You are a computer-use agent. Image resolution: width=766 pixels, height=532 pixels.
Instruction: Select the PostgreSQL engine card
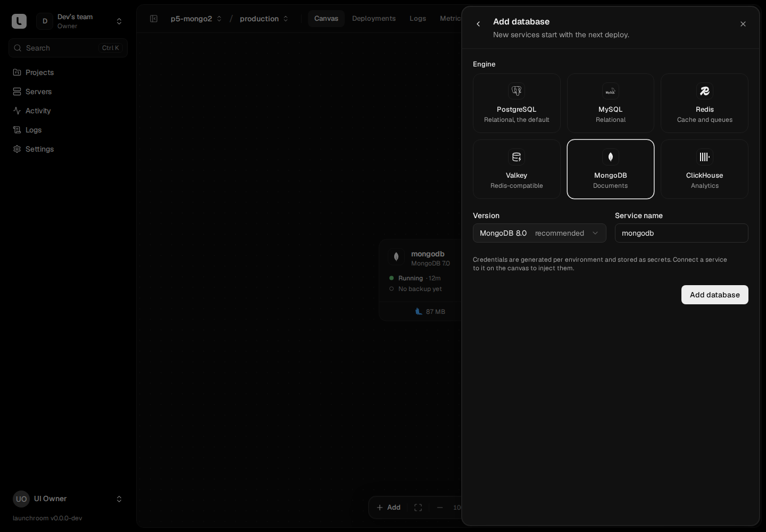pyautogui.click(x=517, y=103)
